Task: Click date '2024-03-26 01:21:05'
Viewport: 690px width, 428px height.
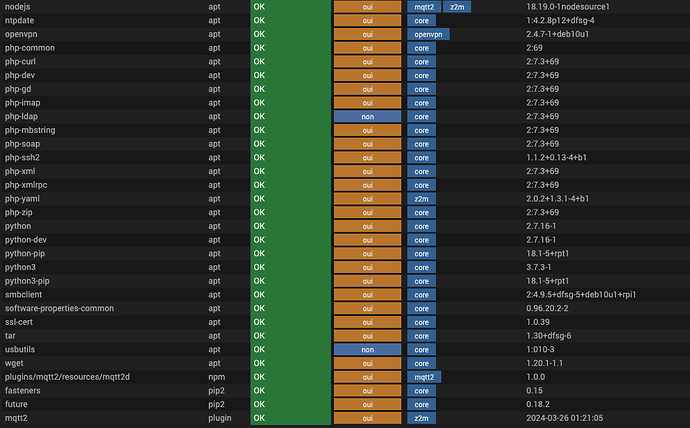Action: click(x=565, y=418)
